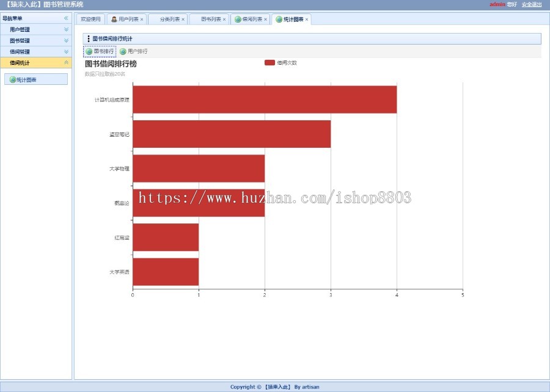Open 统计图表 in the sidebar
550x392 pixels.
[36, 79]
